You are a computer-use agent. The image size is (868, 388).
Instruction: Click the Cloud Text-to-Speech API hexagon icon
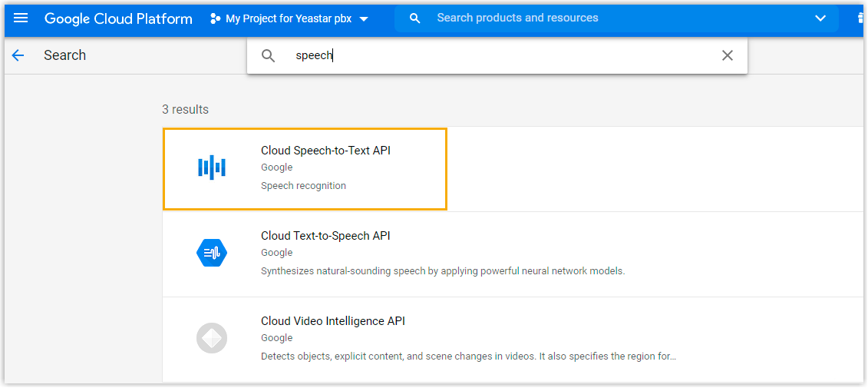point(212,253)
